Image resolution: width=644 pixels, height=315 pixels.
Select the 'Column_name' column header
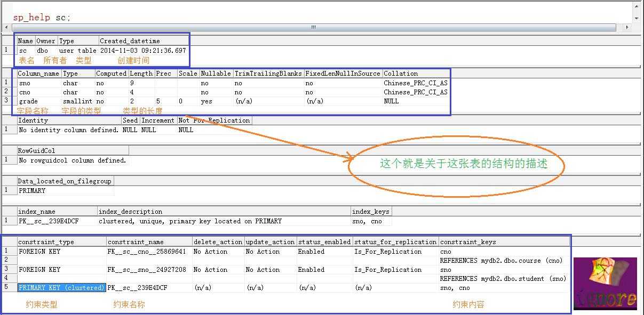tap(39, 74)
